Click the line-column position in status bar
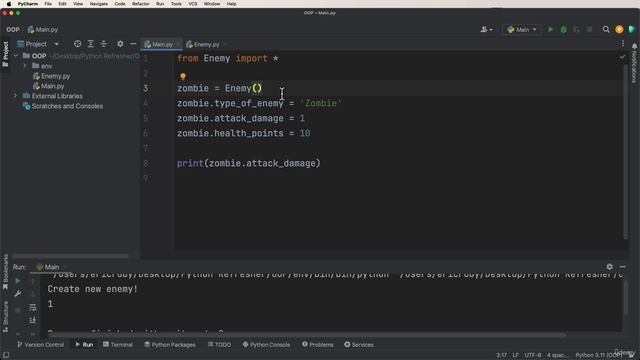640x360 pixels. click(501, 355)
